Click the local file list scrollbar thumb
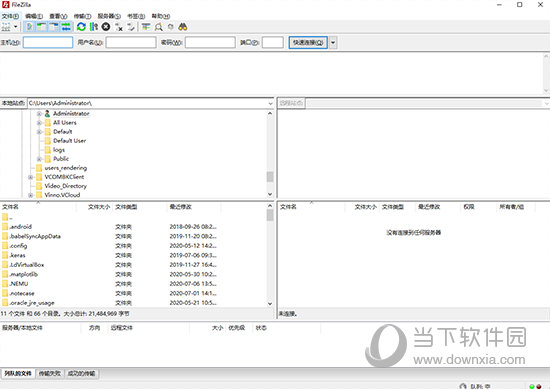The width and height of the screenshot is (550, 389). [270, 215]
